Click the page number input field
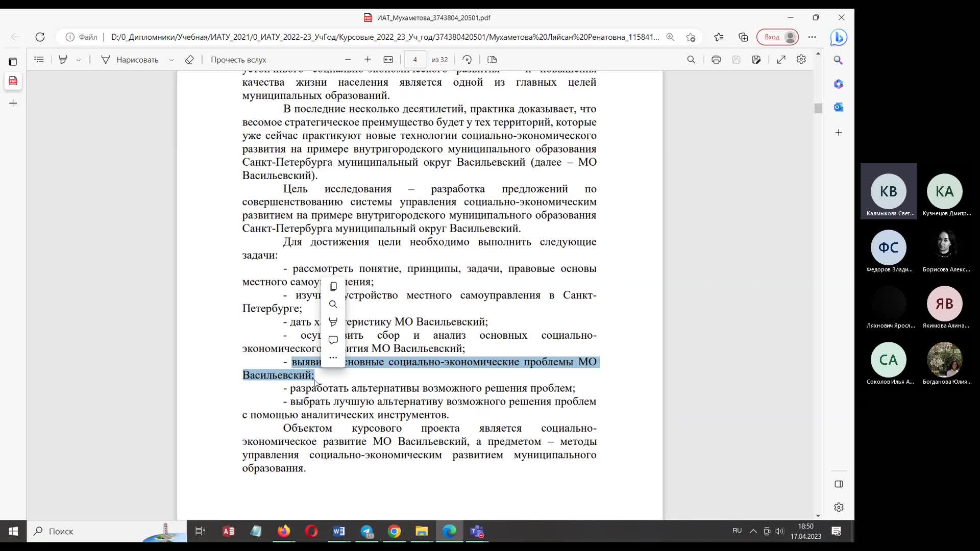The width and height of the screenshot is (980, 551). 415,60
